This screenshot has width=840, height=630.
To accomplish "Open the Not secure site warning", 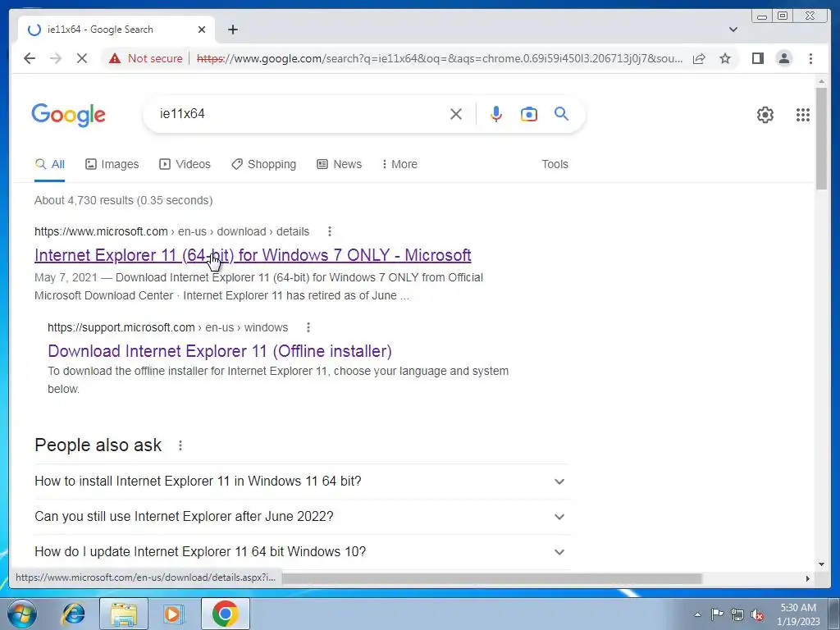I will coord(146,58).
